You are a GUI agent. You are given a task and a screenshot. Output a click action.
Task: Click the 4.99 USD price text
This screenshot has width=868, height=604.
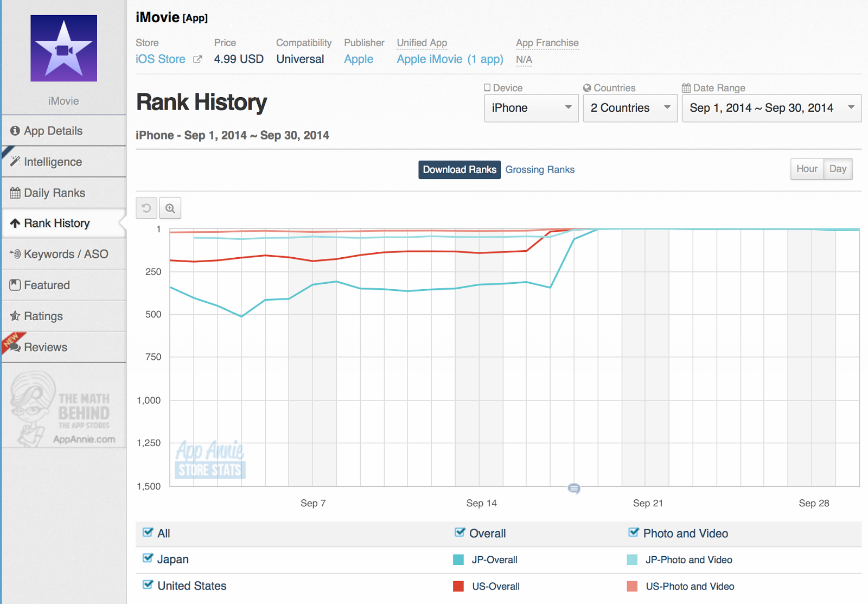pos(239,59)
